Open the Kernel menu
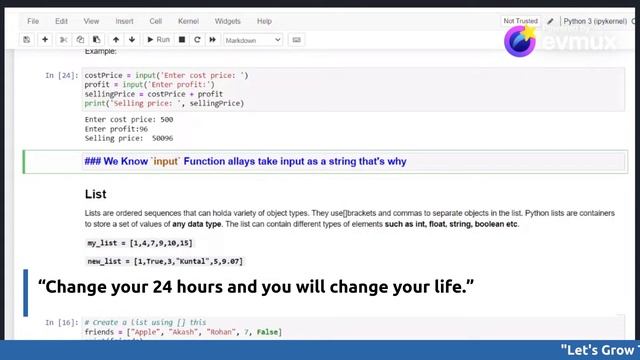The width and height of the screenshot is (640, 360). click(x=188, y=21)
